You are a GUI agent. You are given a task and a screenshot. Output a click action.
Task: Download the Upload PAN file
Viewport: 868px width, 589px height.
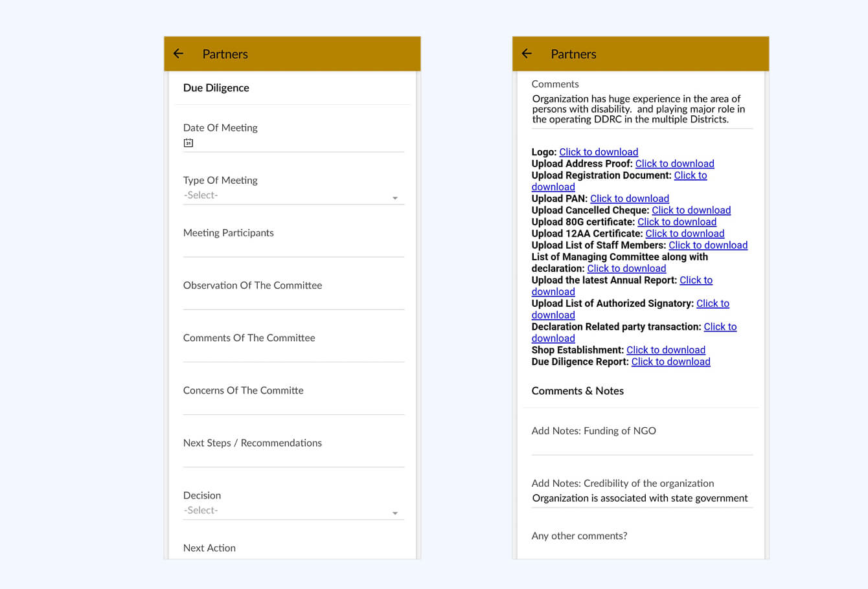pos(629,198)
